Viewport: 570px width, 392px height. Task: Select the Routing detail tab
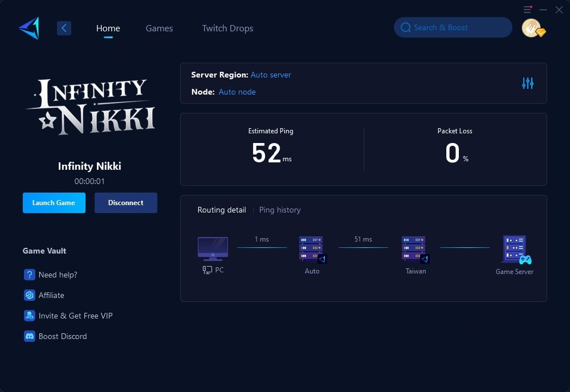coord(222,210)
